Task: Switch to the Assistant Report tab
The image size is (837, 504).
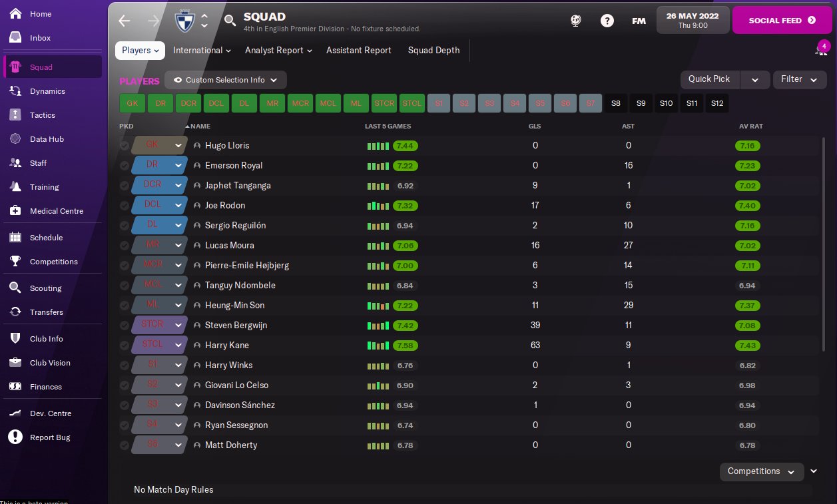Action: point(359,51)
